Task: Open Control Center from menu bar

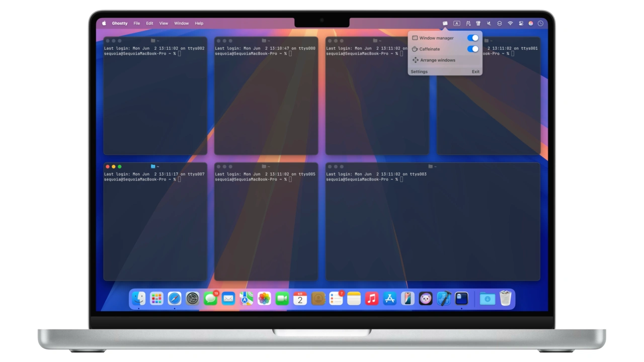Action: click(x=521, y=23)
